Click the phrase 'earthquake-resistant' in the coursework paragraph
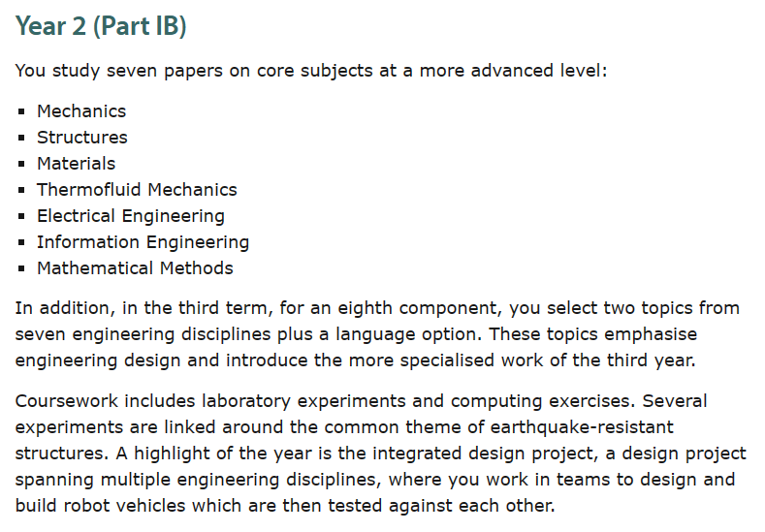This screenshot has width=765, height=532. pos(582,427)
